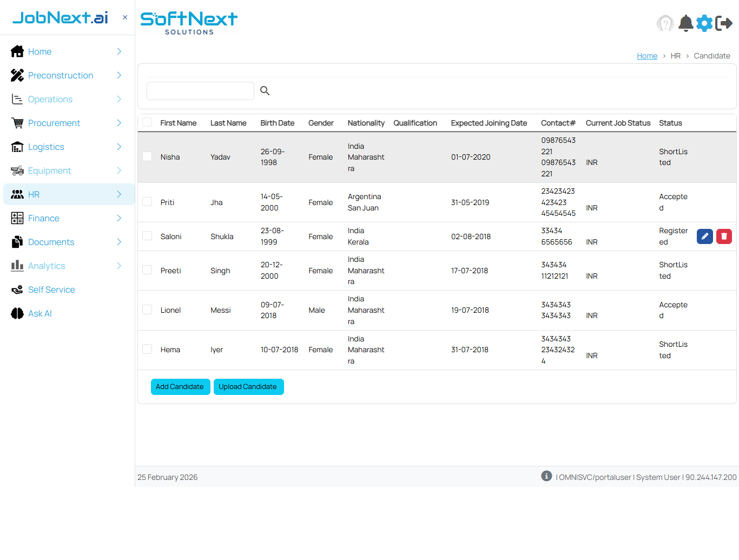Click the info icon in the footer bar
Screen dimensions: 739x560
[546, 476]
